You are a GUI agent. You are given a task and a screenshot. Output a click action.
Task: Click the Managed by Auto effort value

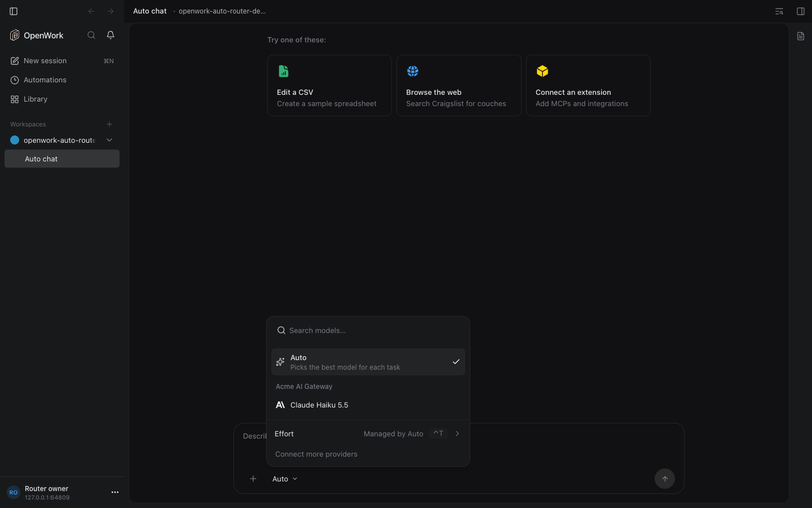pyautogui.click(x=394, y=433)
